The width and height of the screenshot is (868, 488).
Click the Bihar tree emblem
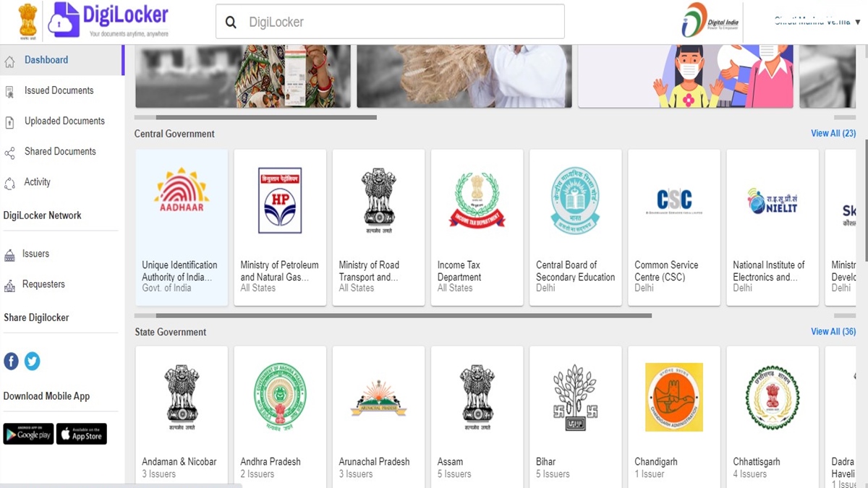tap(575, 397)
